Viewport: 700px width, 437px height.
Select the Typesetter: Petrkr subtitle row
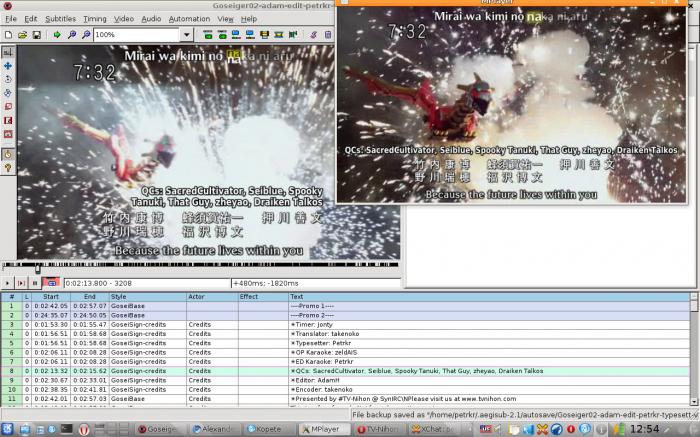pos(345,343)
